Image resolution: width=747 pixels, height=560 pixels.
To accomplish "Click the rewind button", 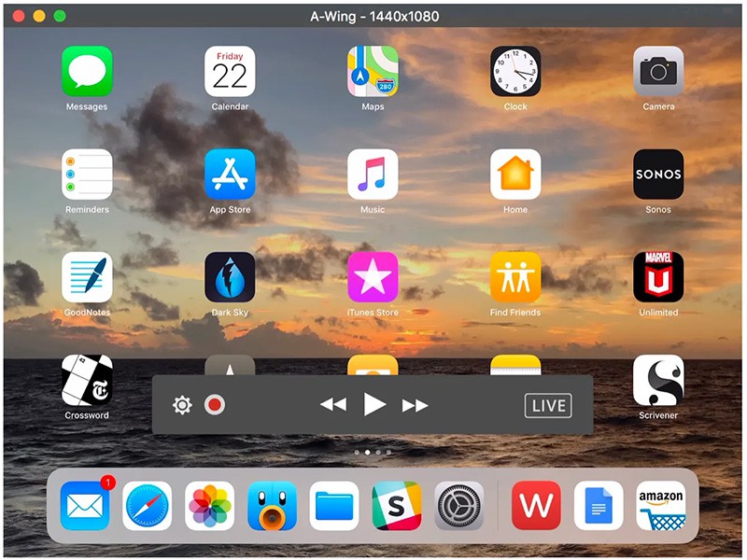I will click(x=332, y=405).
